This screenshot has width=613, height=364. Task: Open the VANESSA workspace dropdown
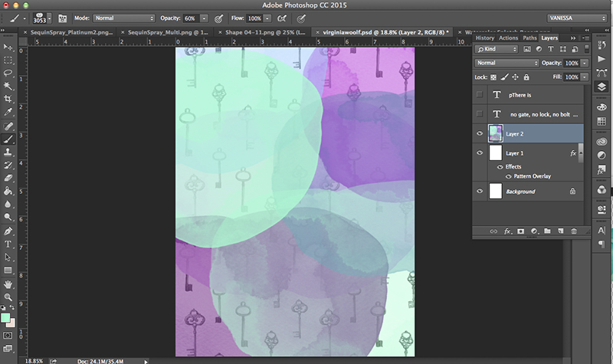tap(577, 18)
